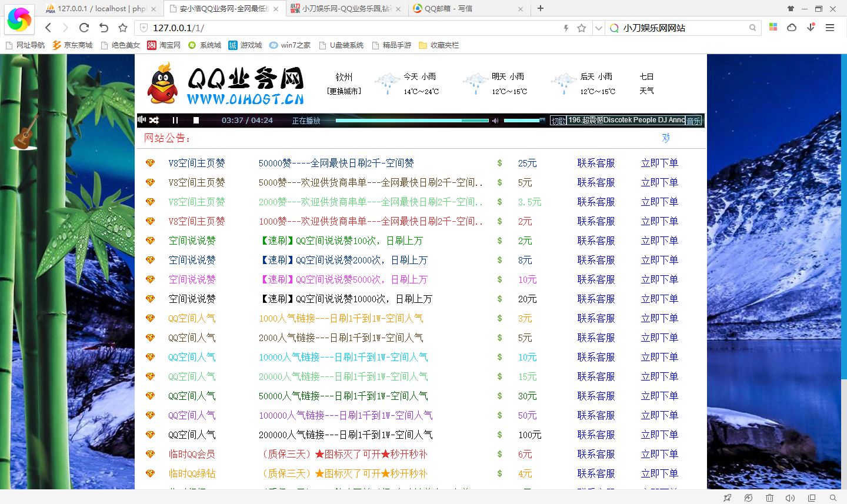Image resolution: width=847 pixels, height=504 pixels.
Task: Click text 1000人气链接---日刷1千到1W-空间人气
Action: 341,318
